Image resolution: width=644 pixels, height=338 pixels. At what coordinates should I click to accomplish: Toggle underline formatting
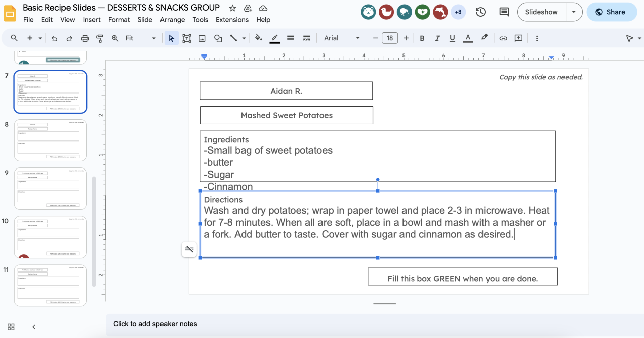[x=452, y=38]
